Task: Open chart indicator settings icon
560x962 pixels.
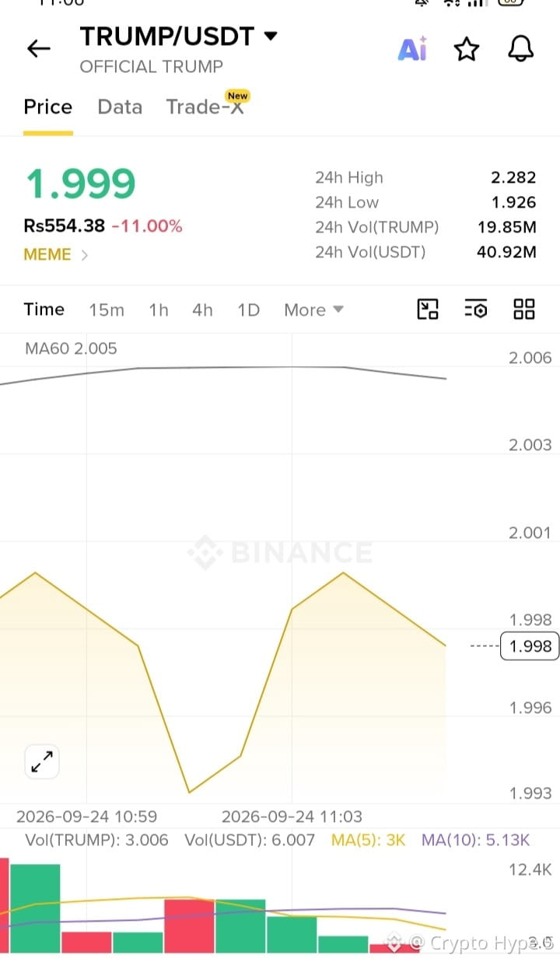Action: [476, 310]
